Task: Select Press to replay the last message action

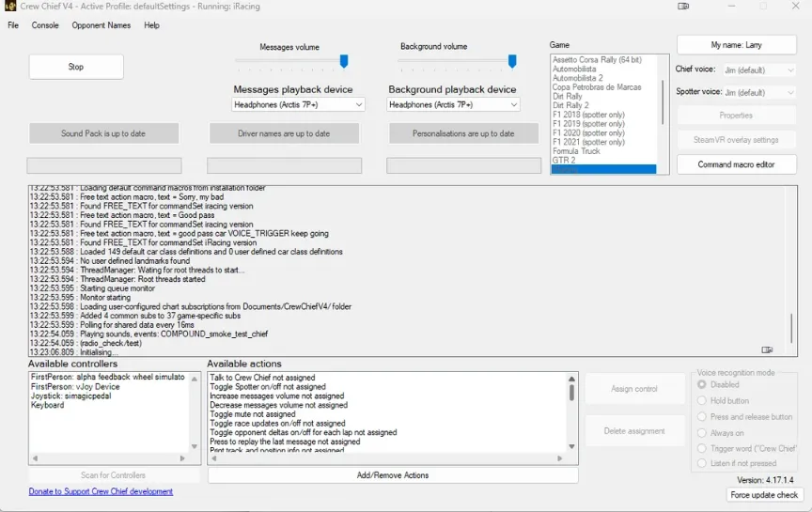Action: (285, 442)
